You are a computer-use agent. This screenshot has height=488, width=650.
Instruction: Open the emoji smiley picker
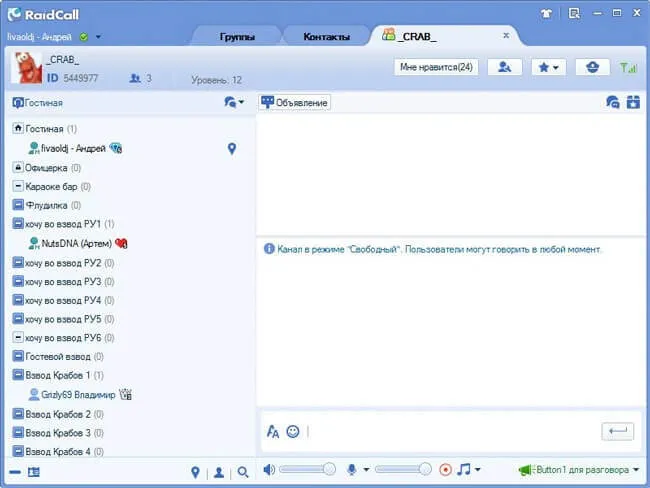tap(293, 432)
